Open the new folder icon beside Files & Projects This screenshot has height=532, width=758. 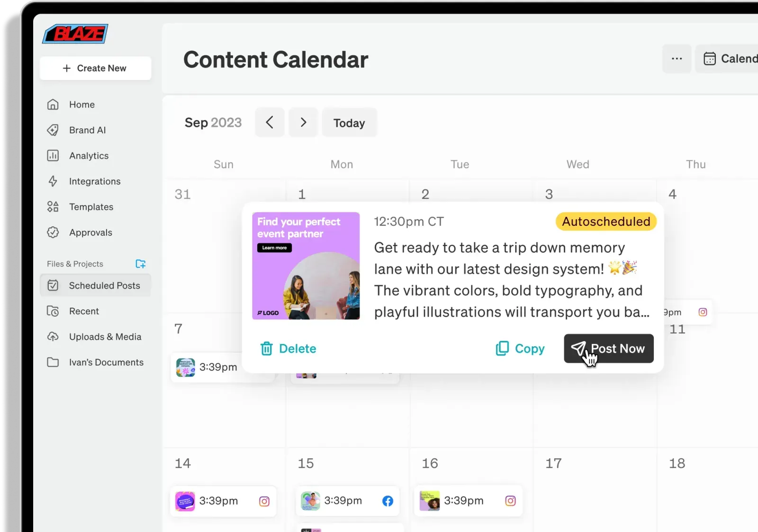pos(140,264)
